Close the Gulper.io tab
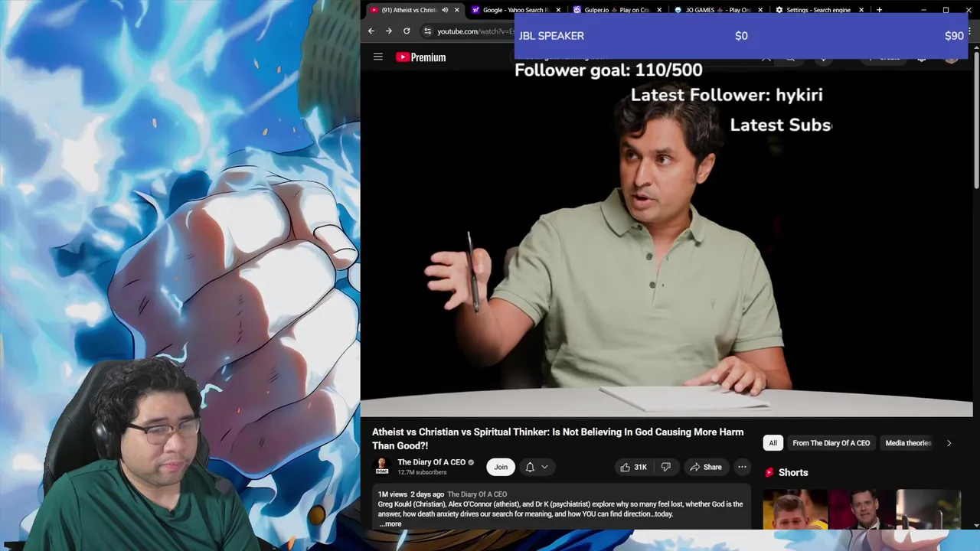 [x=659, y=10]
